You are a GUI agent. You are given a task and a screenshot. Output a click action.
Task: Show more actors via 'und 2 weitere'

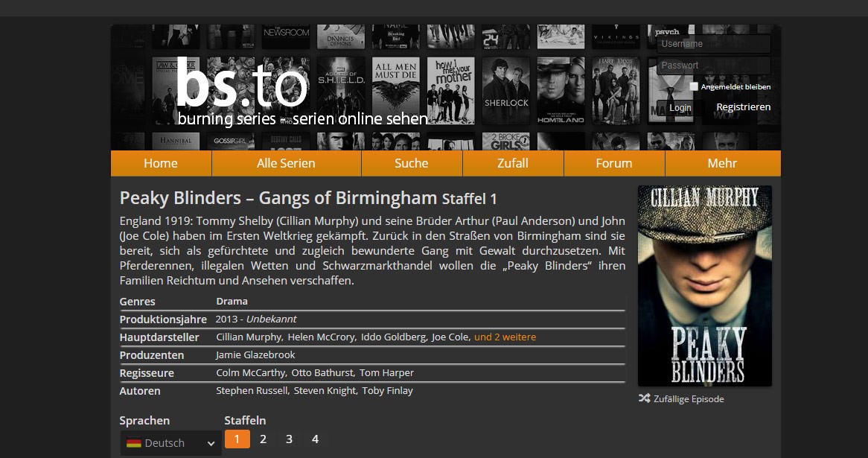505,337
